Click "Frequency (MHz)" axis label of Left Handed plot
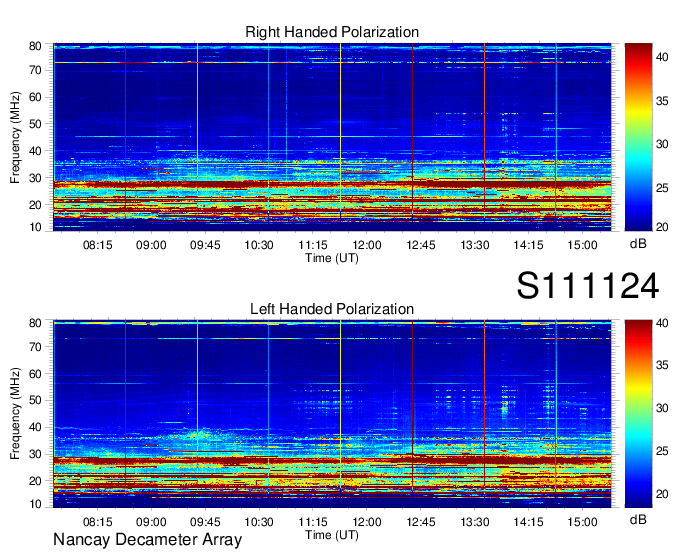680x552 pixels. pos(15,414)
